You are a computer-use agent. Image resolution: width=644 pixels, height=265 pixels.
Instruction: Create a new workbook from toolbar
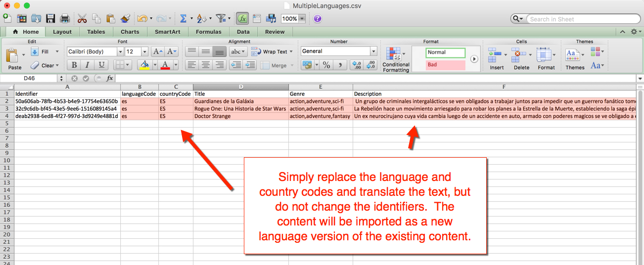point(7,18)
